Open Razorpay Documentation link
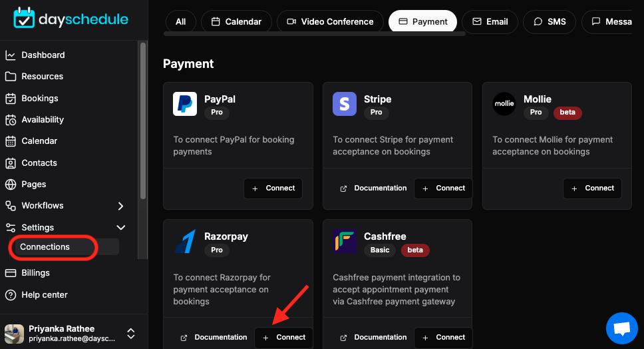 [214, 338]
